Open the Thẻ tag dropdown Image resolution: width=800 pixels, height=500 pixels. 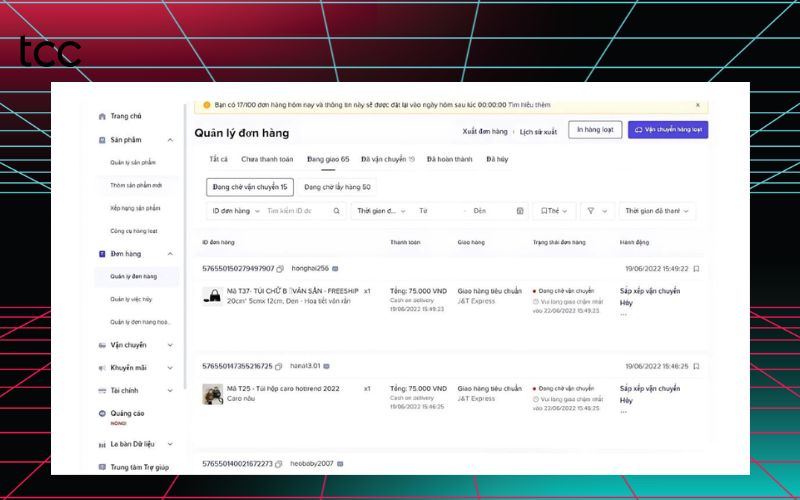click(554, 211)
